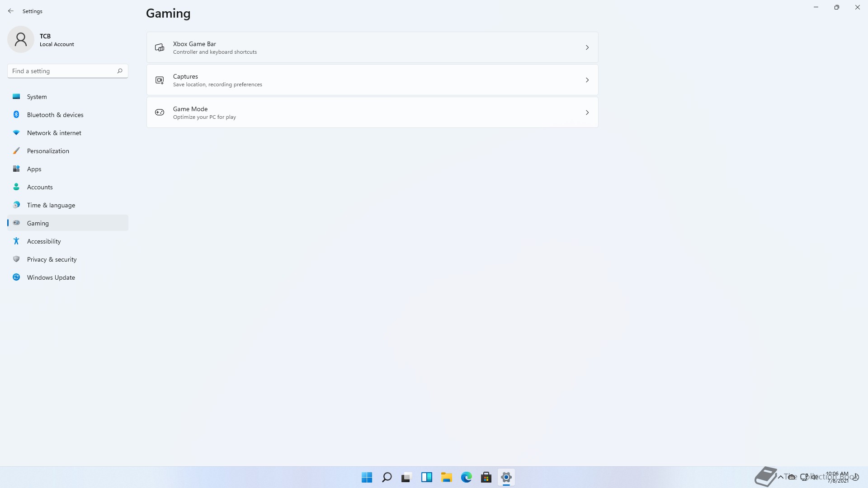
Task: Click the Apps icon in sidebar
Action: [16, 169]
